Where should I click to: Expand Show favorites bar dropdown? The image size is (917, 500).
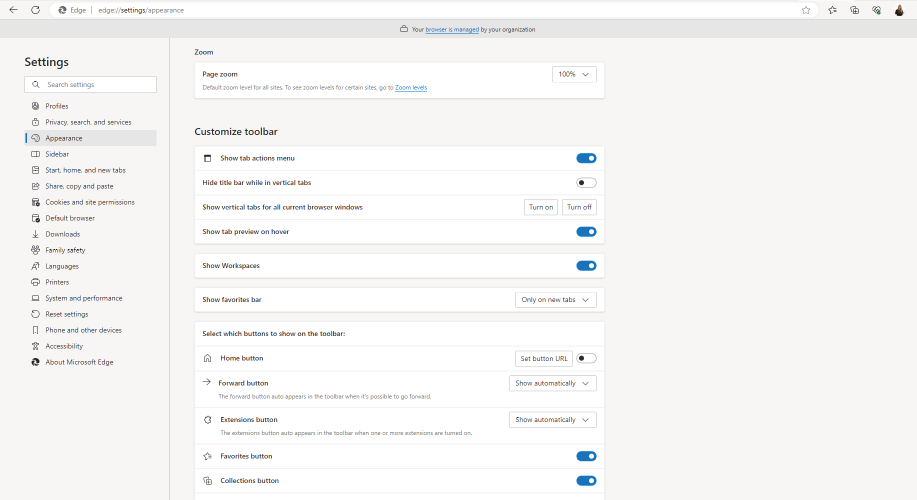click(556, 300)
